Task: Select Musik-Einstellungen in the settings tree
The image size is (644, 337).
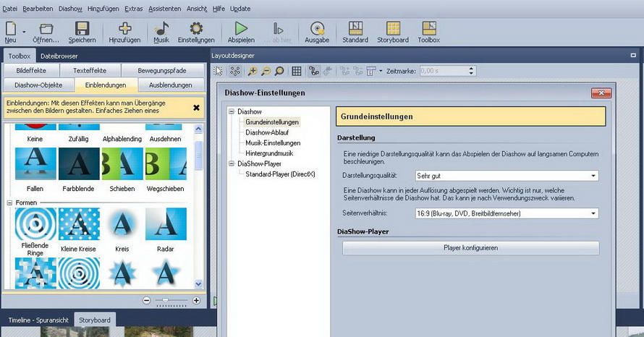Action: tap(273, 143)
